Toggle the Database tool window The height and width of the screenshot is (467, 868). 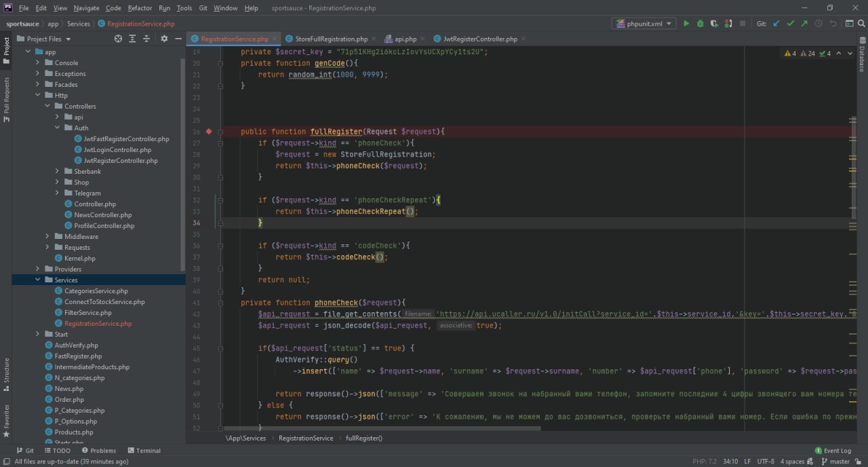point(862,59)
